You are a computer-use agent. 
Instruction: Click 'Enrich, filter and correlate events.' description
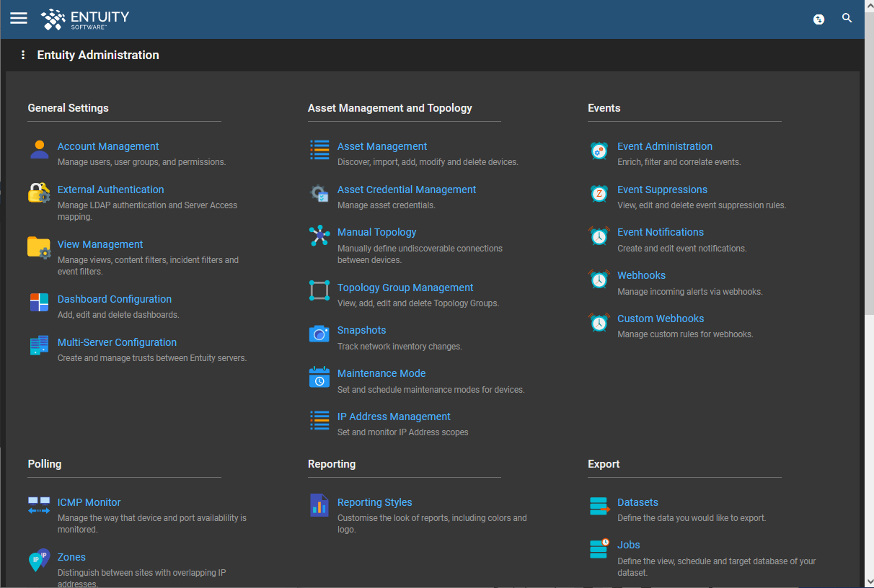point(679,162)
